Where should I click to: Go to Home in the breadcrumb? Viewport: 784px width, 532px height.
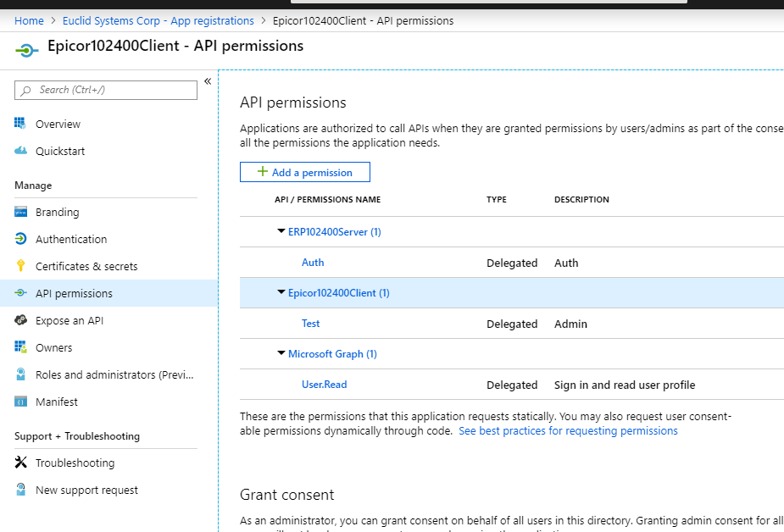[x=29, y=20]
